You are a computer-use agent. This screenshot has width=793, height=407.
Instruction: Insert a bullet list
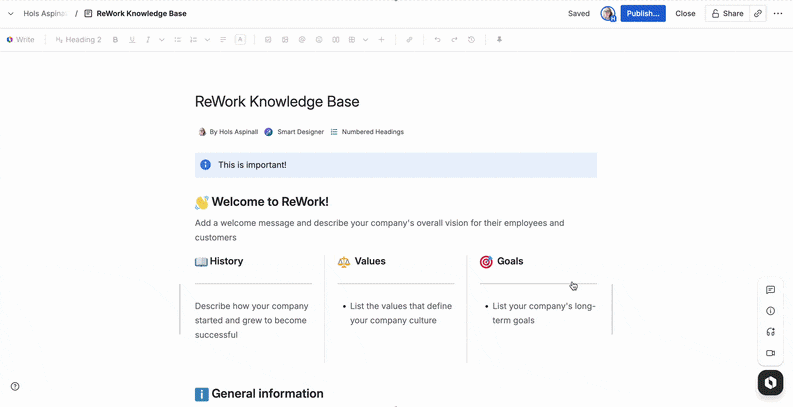178,39
